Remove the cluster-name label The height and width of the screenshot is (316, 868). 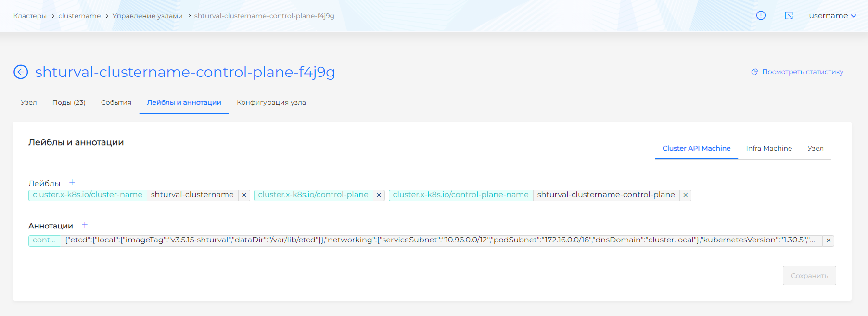coord(244,195)
